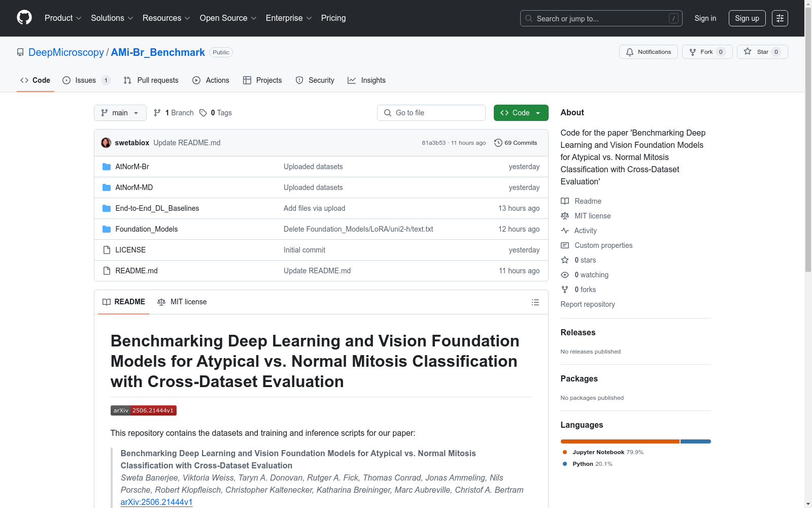Click the orange Jupyter Notebook language bar

(x=620, y=441)
